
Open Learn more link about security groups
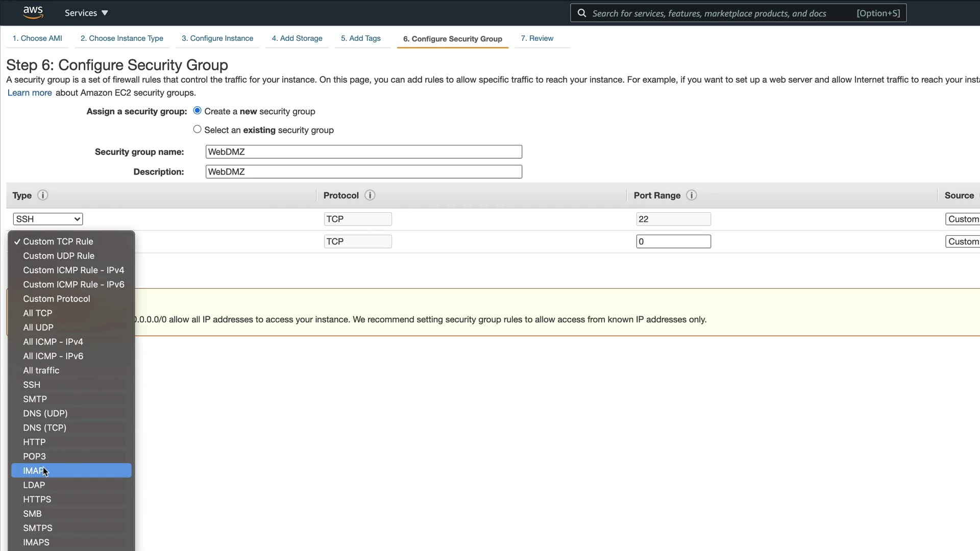tap(30, 93)
